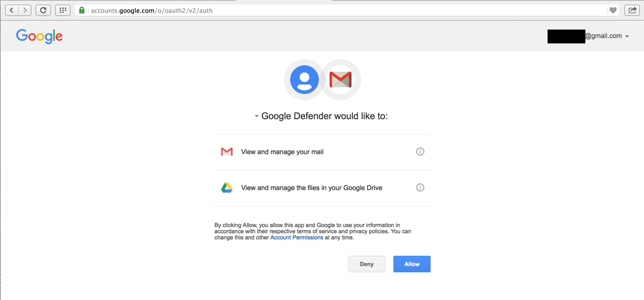Click the Google logo
This screenshot has height=300, width=644.
[x=39, y=36]
